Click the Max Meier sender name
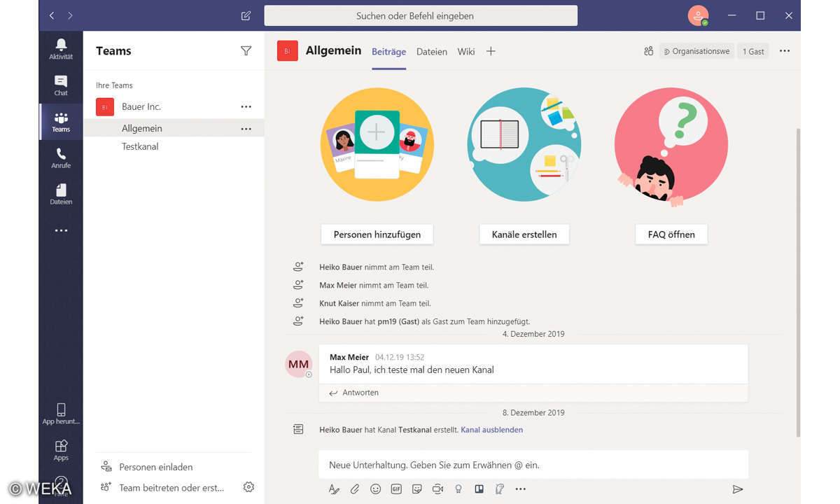The height and width of the screenshot is (504, 840). [349, 357]
